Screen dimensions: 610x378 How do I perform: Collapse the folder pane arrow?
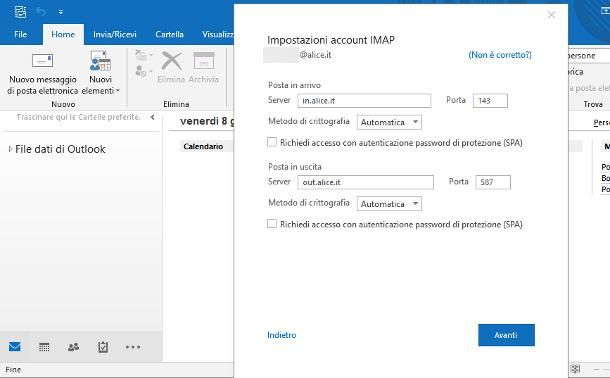tap(152, 117)
